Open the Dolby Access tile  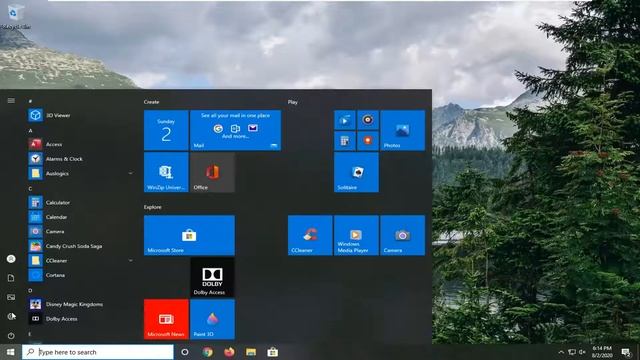pos(212,277)
